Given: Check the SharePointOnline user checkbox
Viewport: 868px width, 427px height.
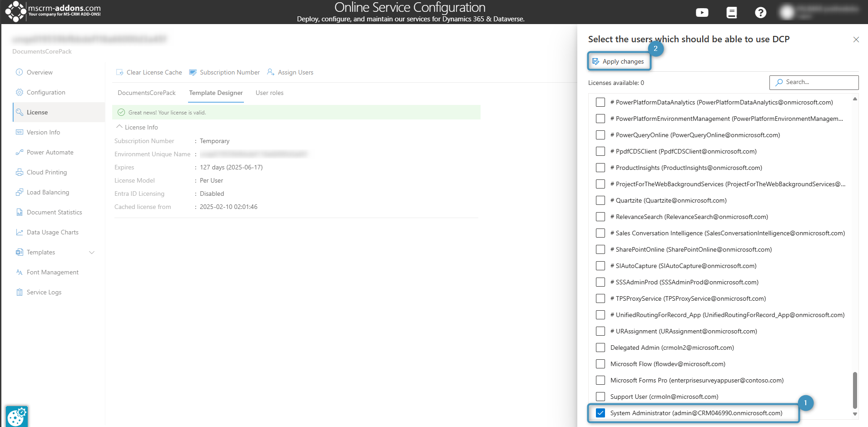Looking at the screenshot, I should [600, 249].
